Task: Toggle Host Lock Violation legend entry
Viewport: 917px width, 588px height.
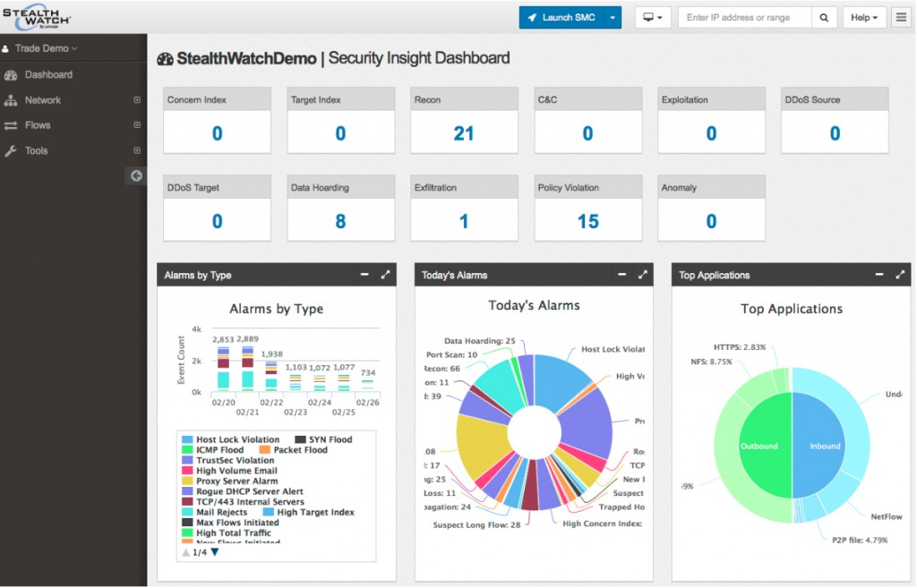Action: [231, 439]
